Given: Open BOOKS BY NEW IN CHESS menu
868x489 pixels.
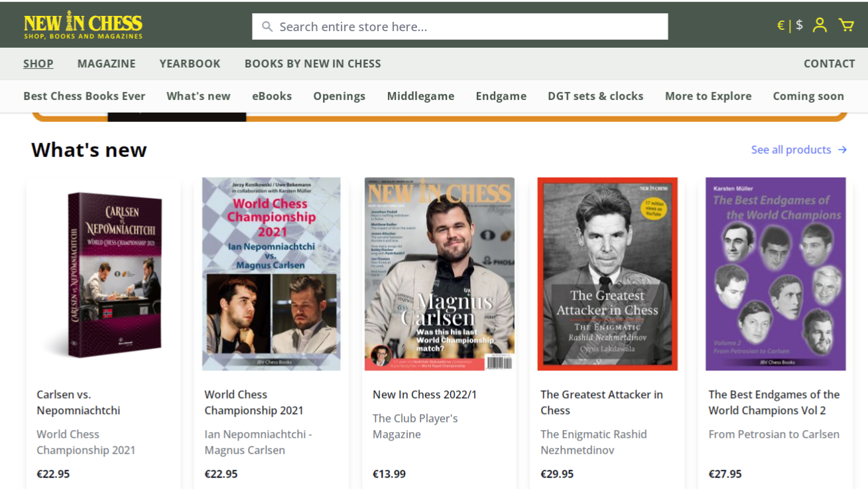Looking at the screenshot, I should 312,64.
